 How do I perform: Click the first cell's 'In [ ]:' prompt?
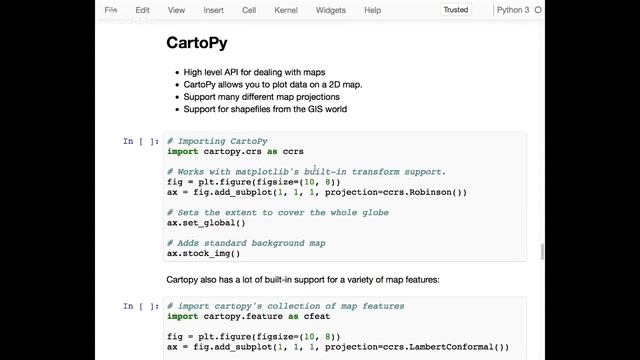pyautogui.click(x=141, y=141)
